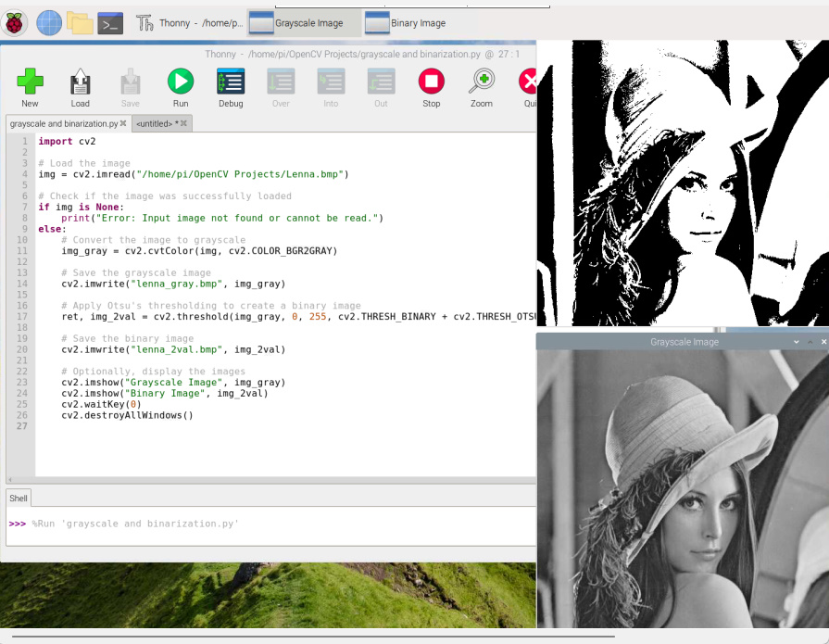
Task: Open the terminal from taskbar
Action: point(110,23)
